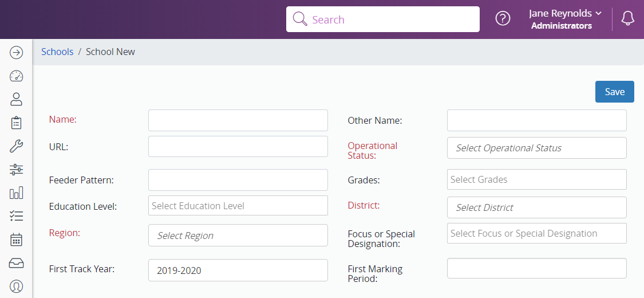Click the Other Name: label
The width and height of the screenshot is (644, 298).
pos(375,120)
